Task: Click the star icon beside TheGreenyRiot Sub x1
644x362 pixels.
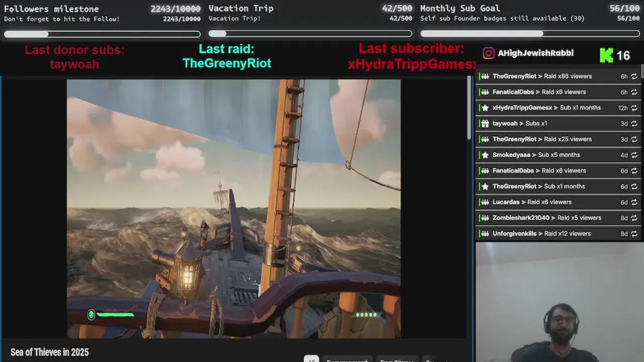Action: (485, 186)
